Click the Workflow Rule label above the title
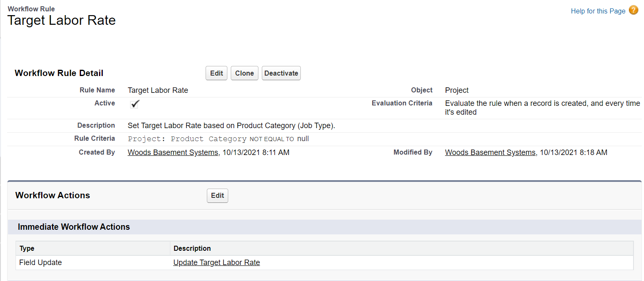This screenshot has width=644, height=281. coord(31,9)
